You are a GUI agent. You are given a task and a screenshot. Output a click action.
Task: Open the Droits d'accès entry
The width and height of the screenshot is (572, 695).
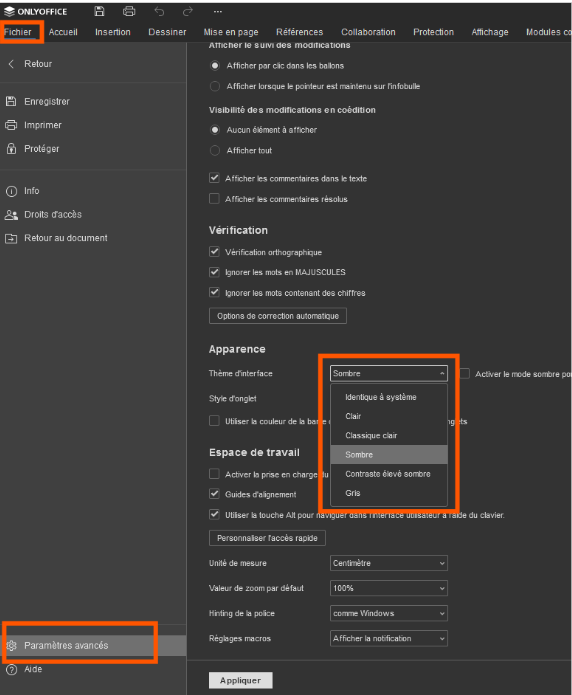[x=93, y=215]
